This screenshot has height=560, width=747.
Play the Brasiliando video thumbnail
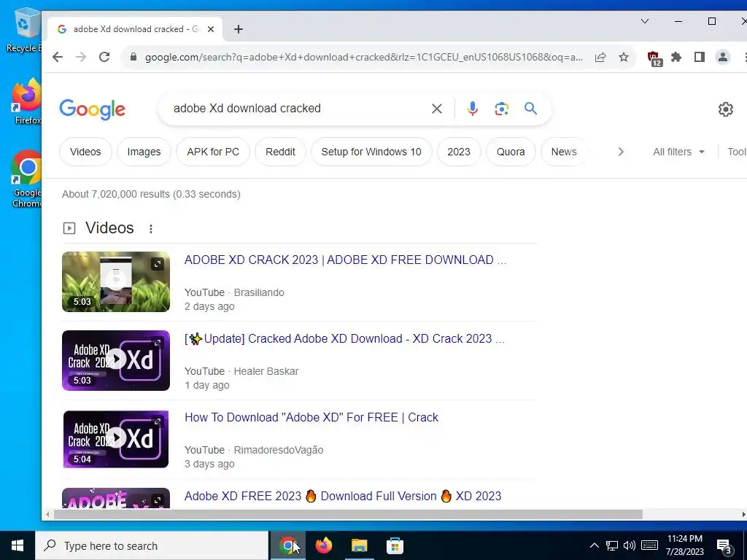point(116,282)
